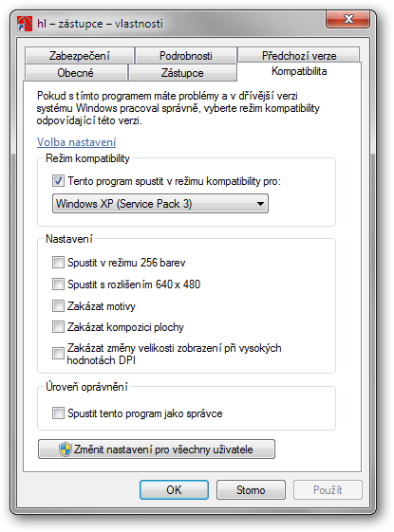Check run in 640 x 480 resolution

point(58,284)
